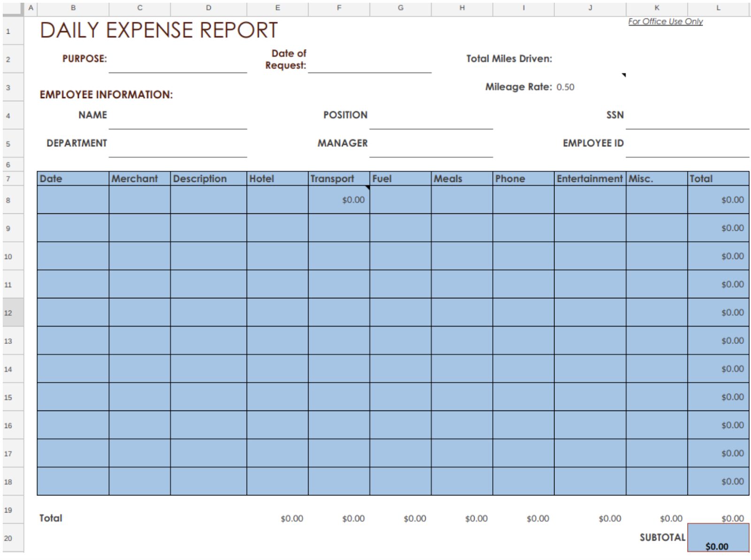The width and height of the screenshot is (751, 560).
Task: Click the Misc. total $0.00 in row 19
Action: (671, 519)
